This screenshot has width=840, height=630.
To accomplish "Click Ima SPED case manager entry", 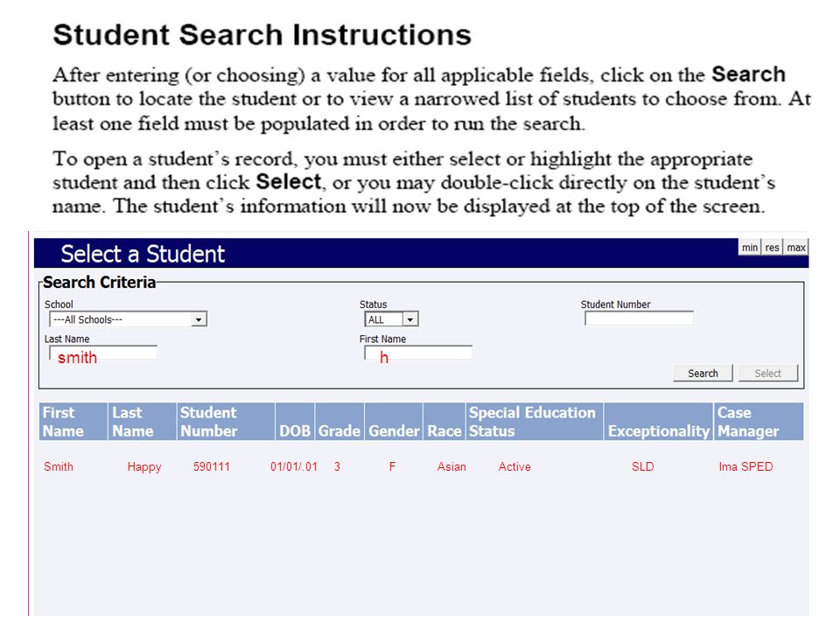I will click(745, 467).
